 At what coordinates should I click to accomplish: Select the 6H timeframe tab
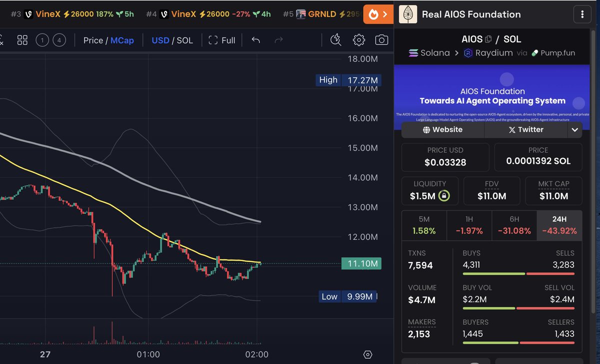514,225
